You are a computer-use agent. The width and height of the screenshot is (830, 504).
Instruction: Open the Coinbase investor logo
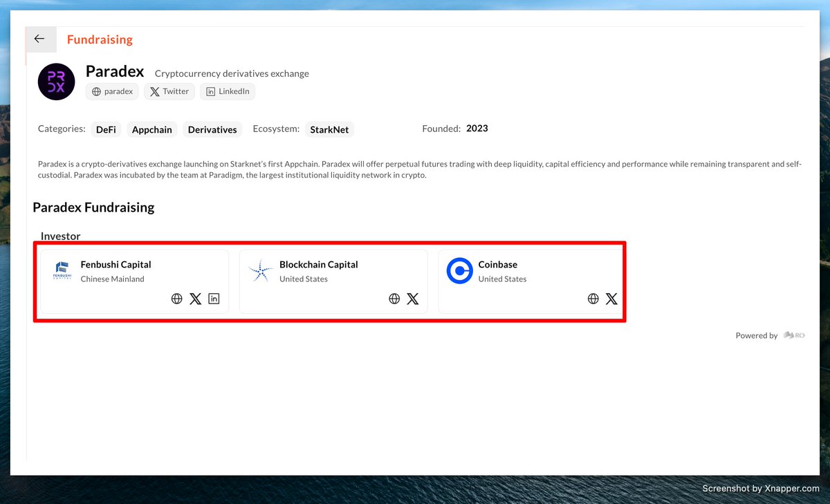pyautogui.click(x=459, y=271)
